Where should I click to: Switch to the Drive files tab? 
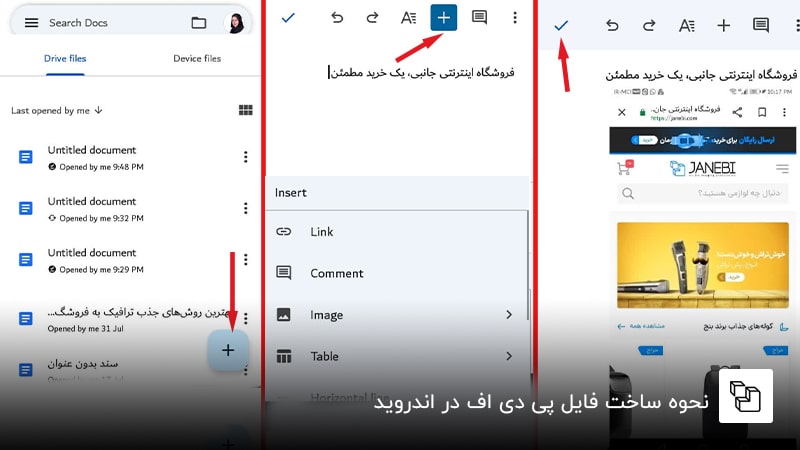coord(65,59)
